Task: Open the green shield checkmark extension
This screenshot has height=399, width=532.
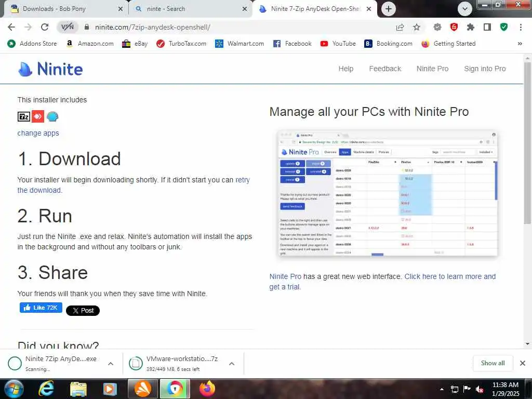Action: pyautogui.click(x=504, y=27)
